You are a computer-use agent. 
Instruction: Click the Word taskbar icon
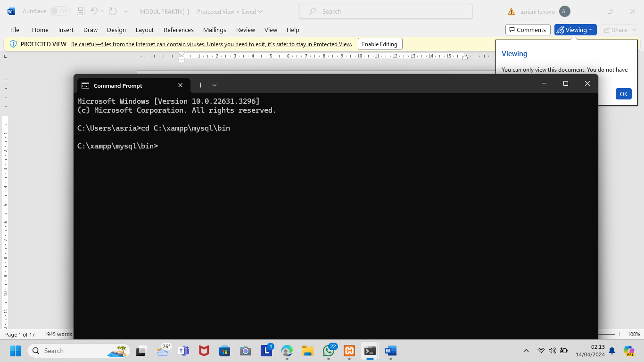391,351
